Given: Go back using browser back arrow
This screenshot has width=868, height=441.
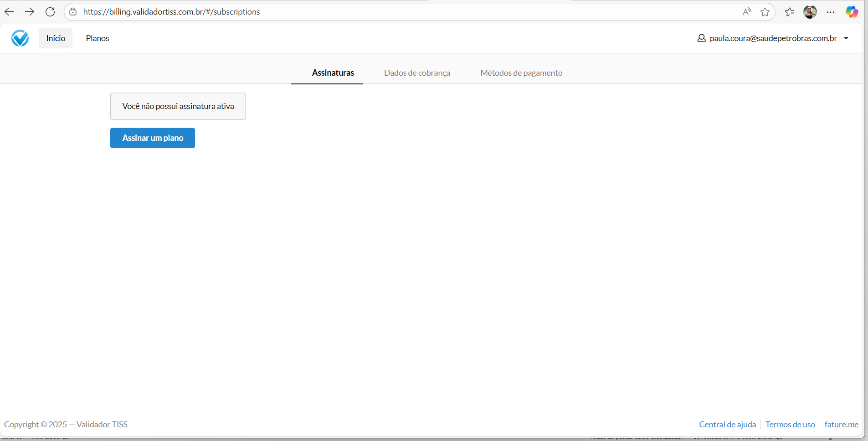Looking at the screenshot, I should 9,12.
